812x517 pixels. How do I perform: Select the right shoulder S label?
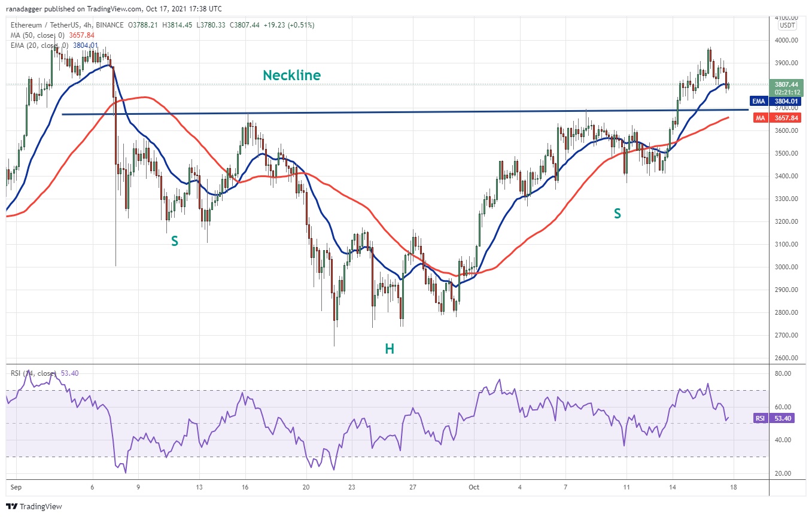coord(617,213)
